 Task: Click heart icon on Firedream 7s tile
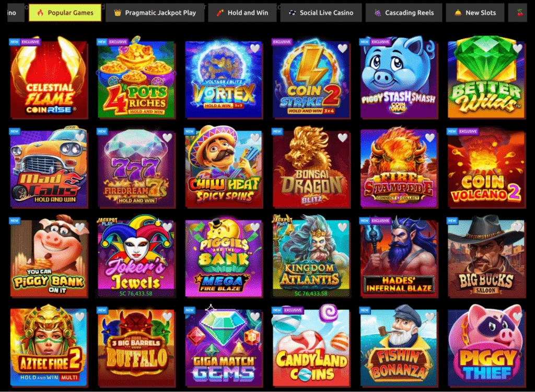point(167,137)
